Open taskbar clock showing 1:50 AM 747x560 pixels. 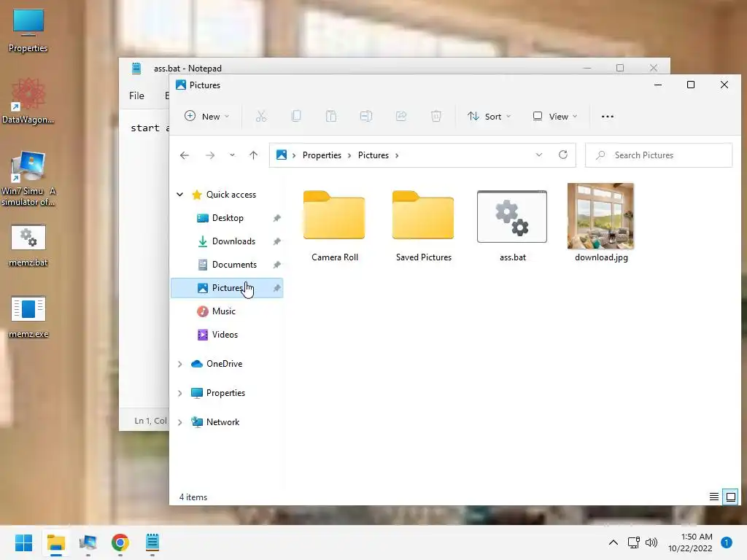pyautogui.click(x=690, y=542)
